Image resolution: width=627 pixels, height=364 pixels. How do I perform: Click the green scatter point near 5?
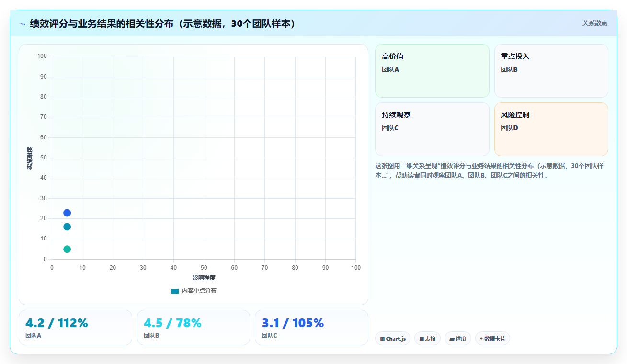[67, 249]
